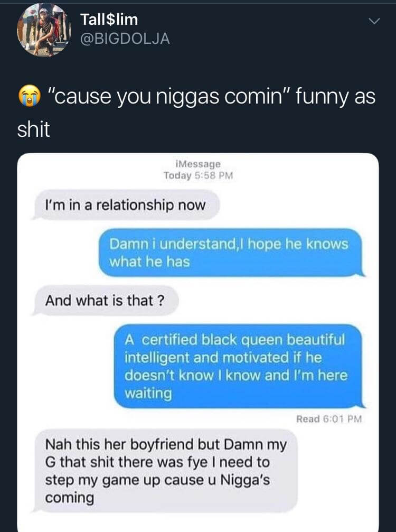The width and height of the screenshot is (396, 532).
Task: Click "what he has" in blue bubble
Action: pyautogui.click(x=149, y=262)
